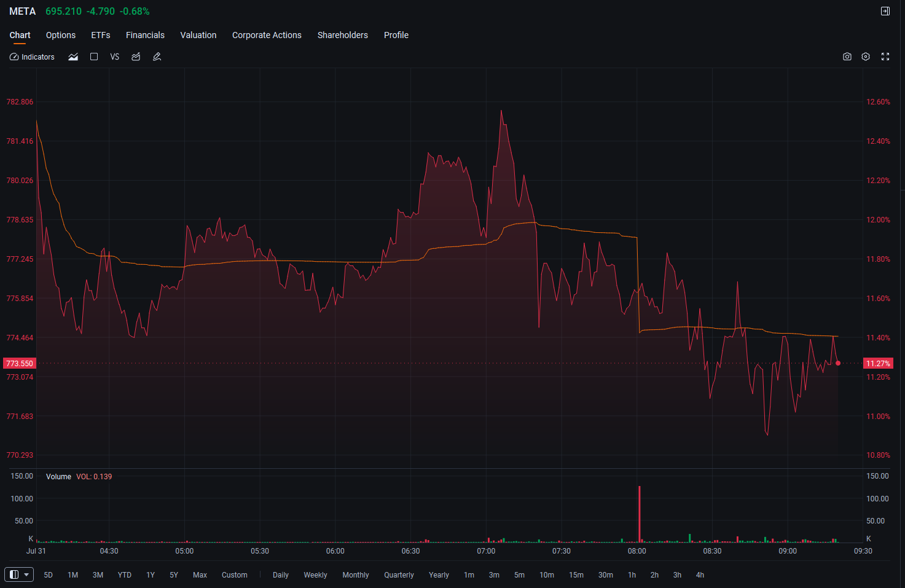Switch to the Shareholders tab

[x=343, y=35]
